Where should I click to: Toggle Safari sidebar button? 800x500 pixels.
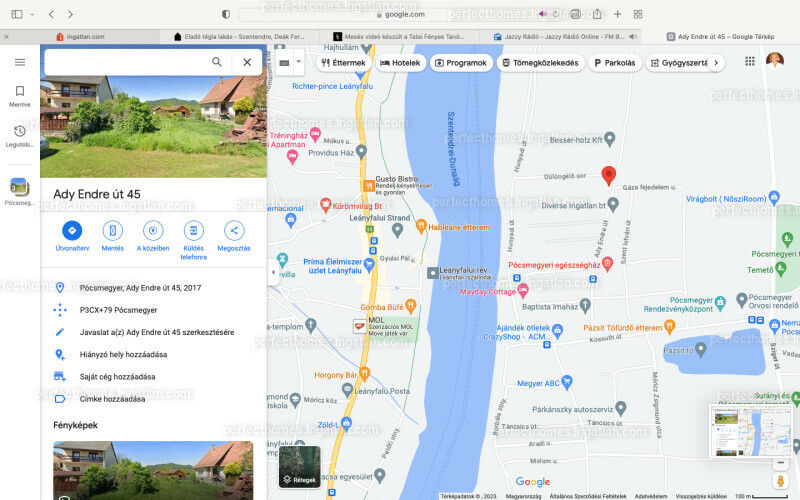[x=17, y=14]
